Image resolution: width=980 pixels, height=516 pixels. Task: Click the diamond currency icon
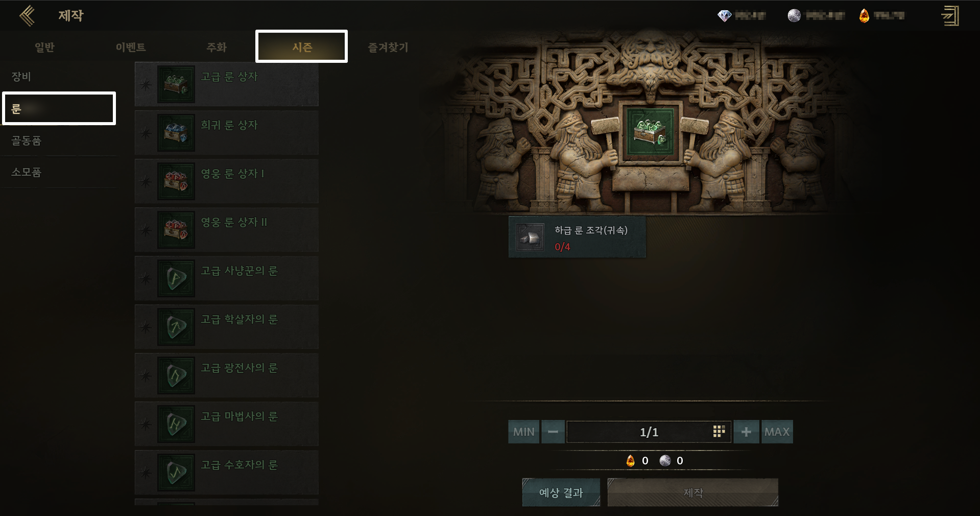tap(724, 16)
